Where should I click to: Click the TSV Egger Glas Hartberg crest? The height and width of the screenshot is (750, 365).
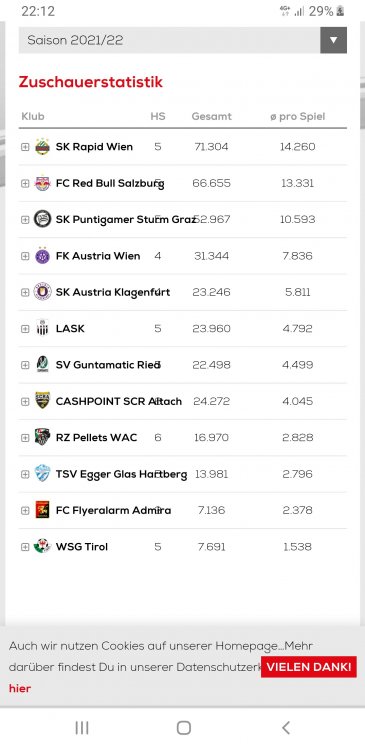pyautogui.click(x=43, y=474)
